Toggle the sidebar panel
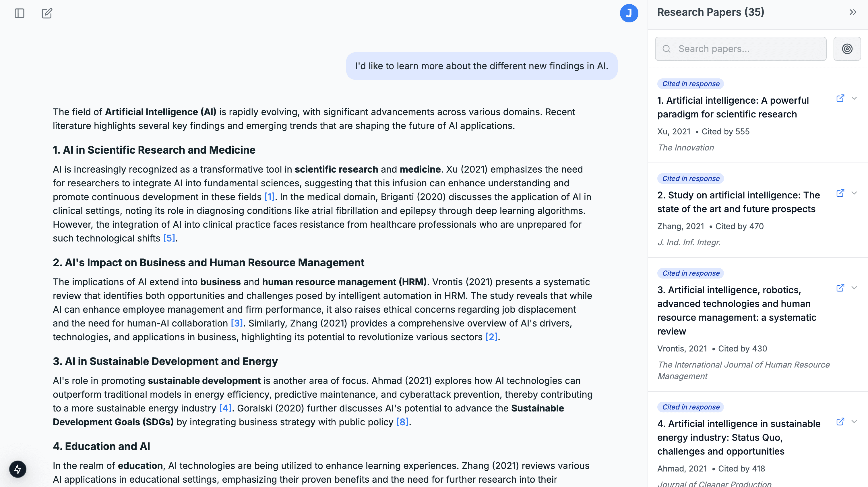Image resolution: width=868 pixels, height=487 pixels. tap(19, 13)
